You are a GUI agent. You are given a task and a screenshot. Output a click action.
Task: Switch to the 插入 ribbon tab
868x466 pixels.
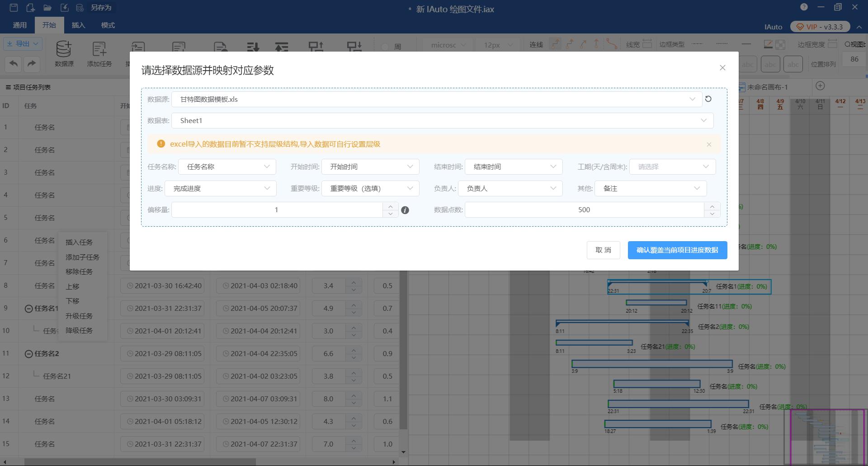78,25
